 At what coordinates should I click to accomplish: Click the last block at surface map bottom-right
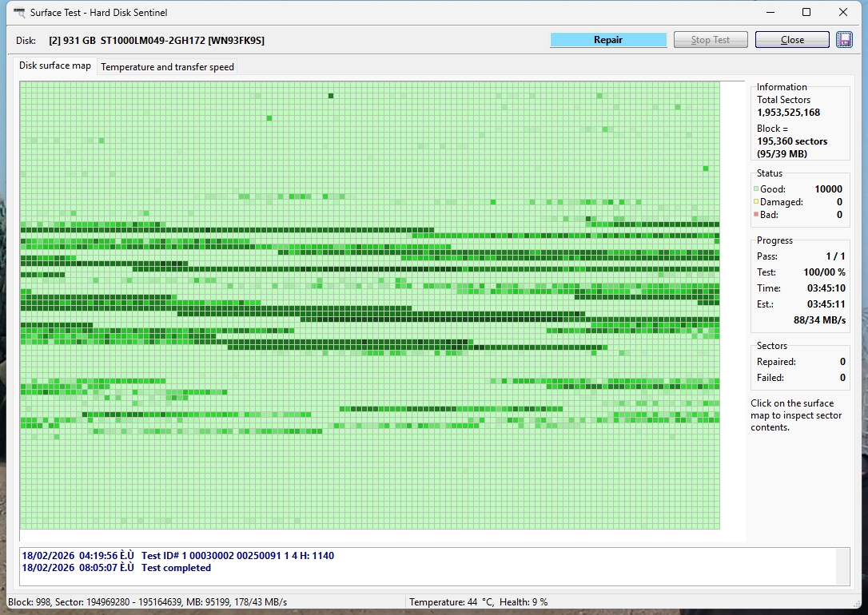tap(715, 525)
